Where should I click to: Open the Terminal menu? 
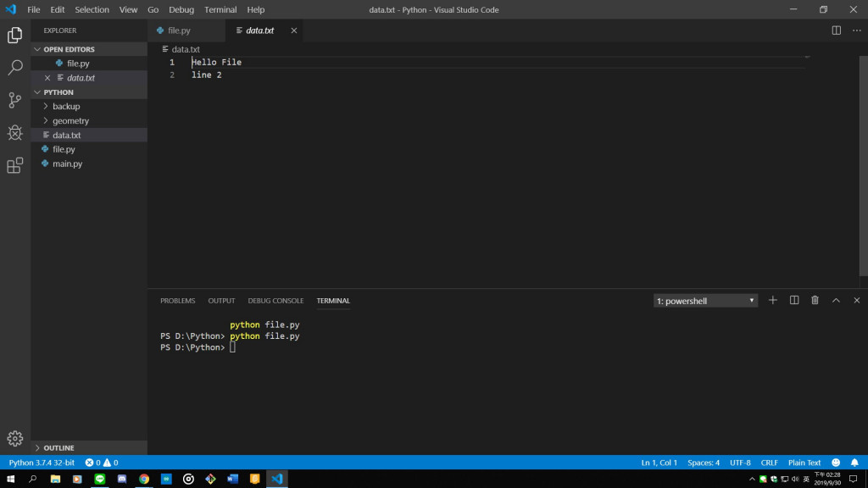coord(220,9)
